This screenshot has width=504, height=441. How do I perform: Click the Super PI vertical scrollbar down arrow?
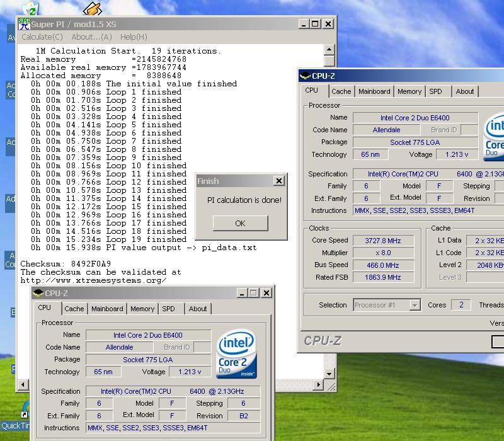point(329,374)
